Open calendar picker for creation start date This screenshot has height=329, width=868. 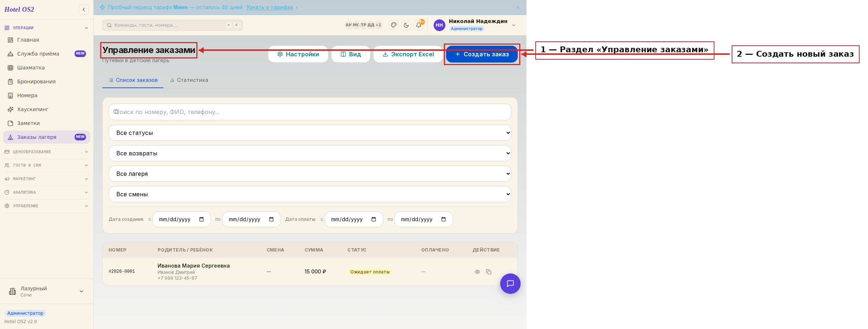tap(201, 219)
